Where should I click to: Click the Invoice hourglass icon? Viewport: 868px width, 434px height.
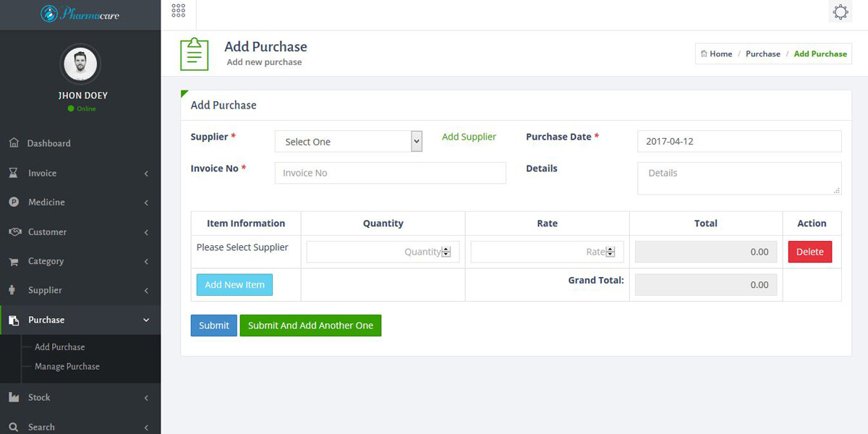[14, 173]
